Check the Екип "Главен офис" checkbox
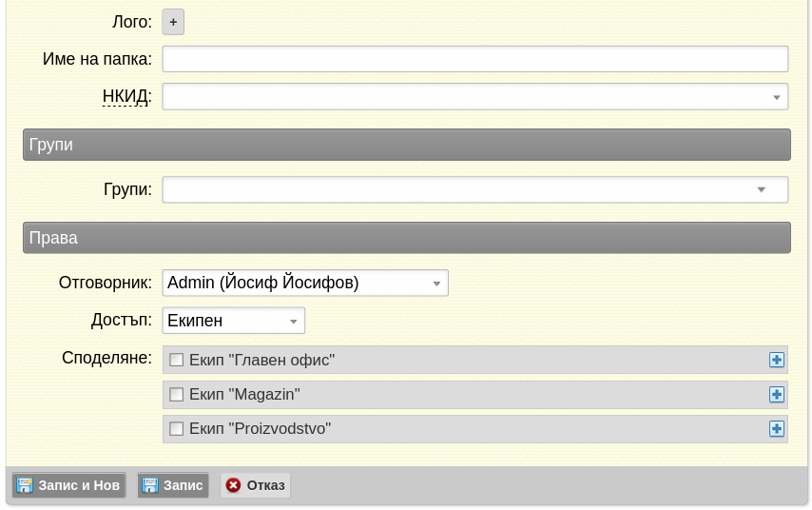The image size is (812, 510). tap(176, 360)
